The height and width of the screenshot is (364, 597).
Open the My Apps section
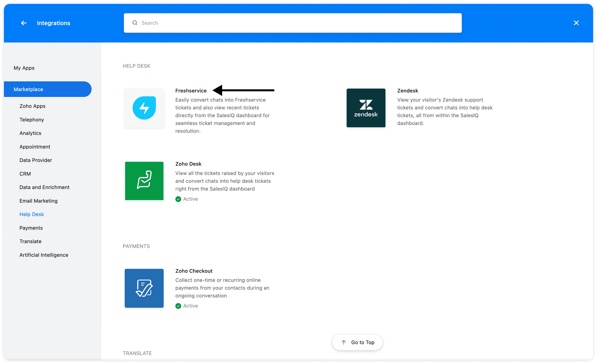coord(24,68)
